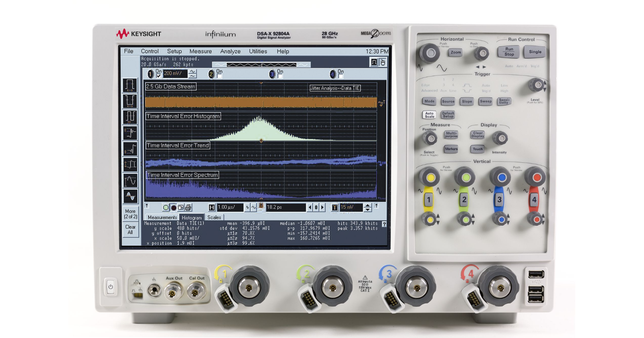Screen dimensions: 644x338
Task: Open the Channel 1 coupling selector beside 200 mV
Action: click(x=193, y=73)
